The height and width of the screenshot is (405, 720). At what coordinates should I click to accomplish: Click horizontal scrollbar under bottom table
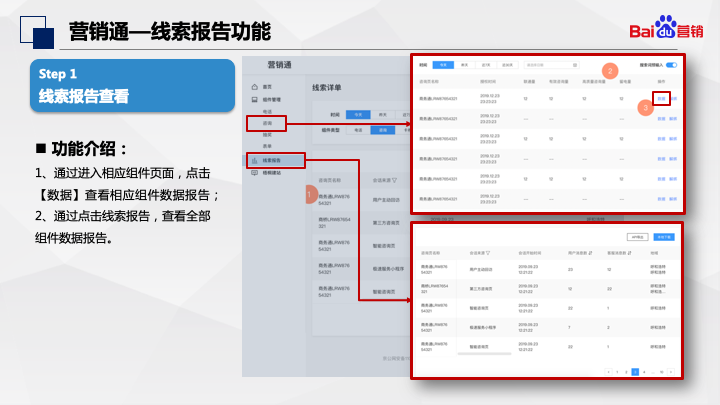tap(484, 354)
